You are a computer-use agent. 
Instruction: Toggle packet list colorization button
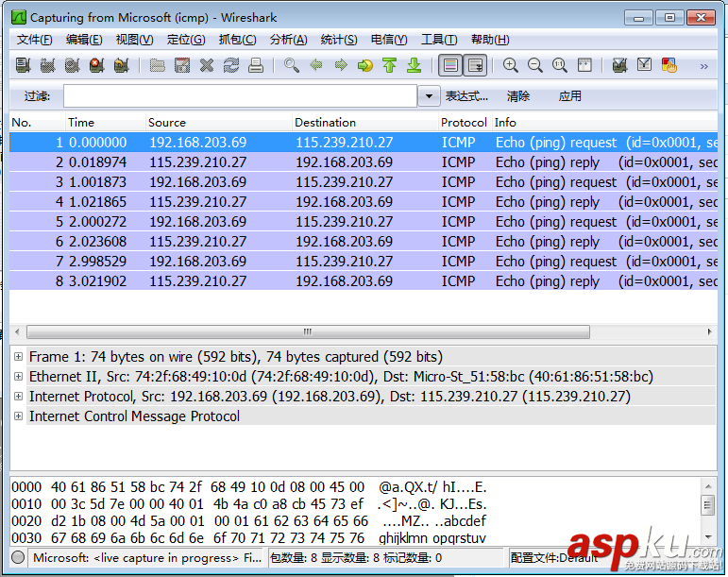point(450,65)
